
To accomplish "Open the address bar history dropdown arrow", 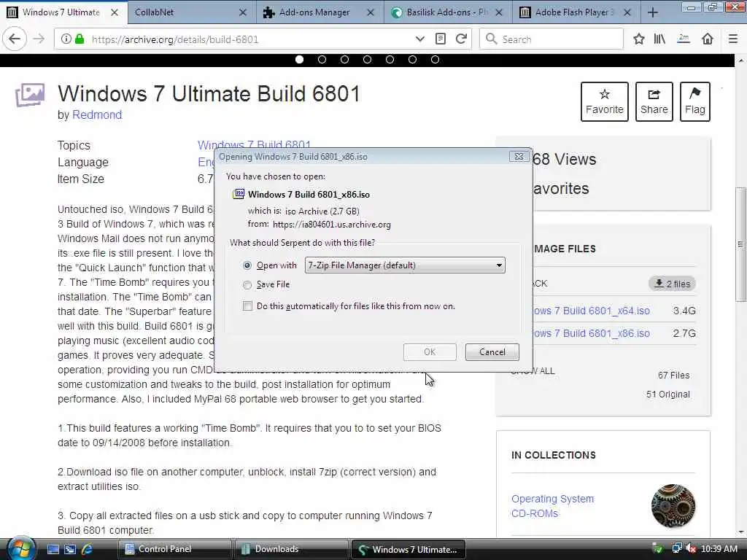I will (419, 39).
